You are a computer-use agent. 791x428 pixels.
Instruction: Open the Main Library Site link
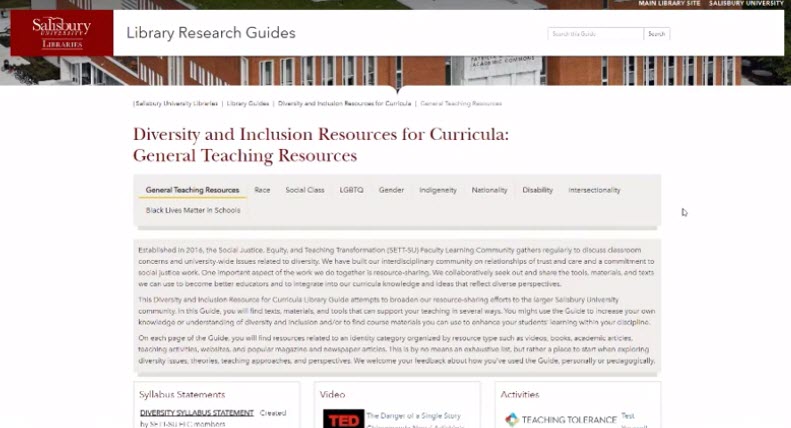coord(669,4)
